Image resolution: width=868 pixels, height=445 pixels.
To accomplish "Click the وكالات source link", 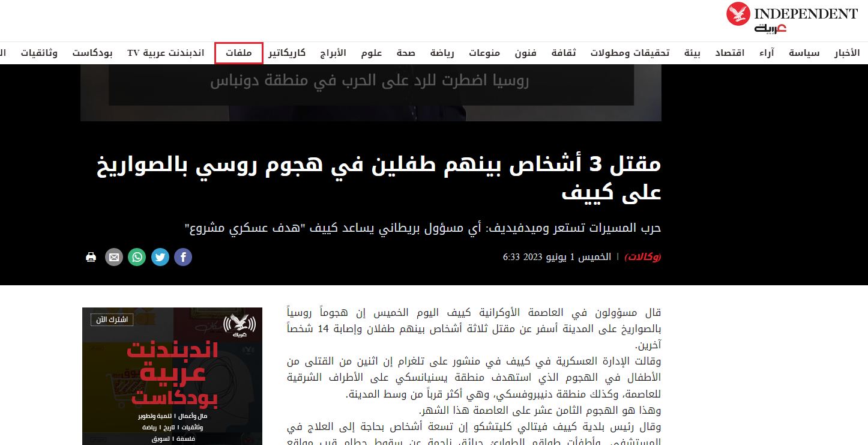I will (642, 257).
